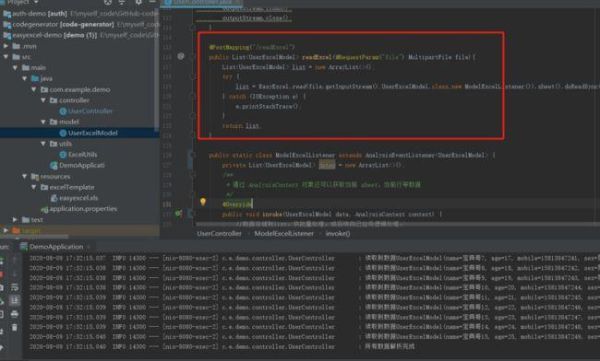Screen dimensions: 600x361
Task: Click easyexcel.xls file icon
Action: point(54,198)
